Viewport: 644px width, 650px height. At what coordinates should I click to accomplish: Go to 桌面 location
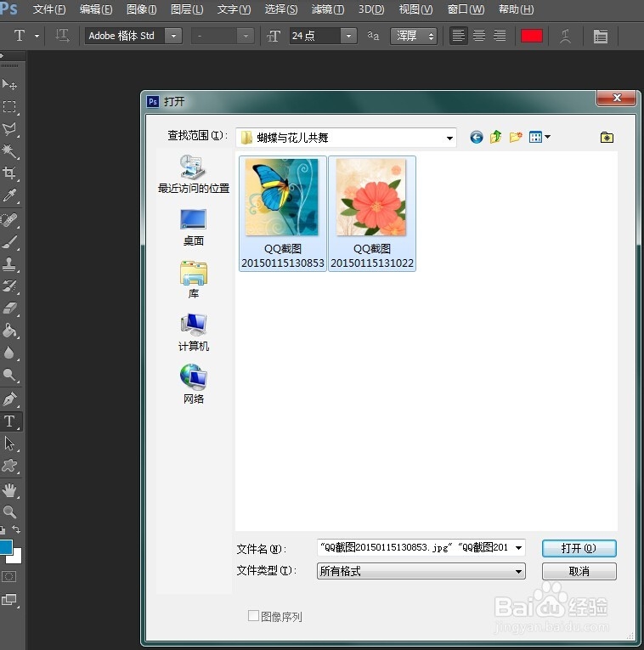194,228
